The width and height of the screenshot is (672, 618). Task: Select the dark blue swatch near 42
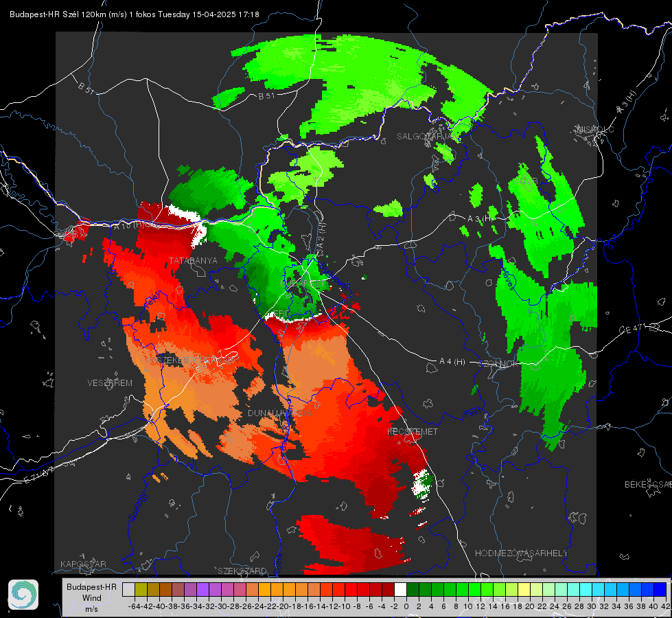(x=660, y=589)
